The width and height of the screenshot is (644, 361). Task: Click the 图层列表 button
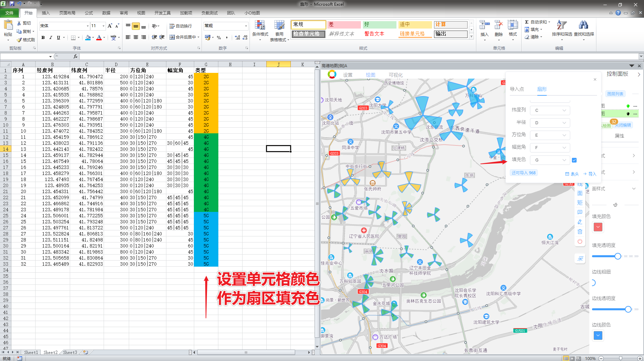[x=615, y=94]
